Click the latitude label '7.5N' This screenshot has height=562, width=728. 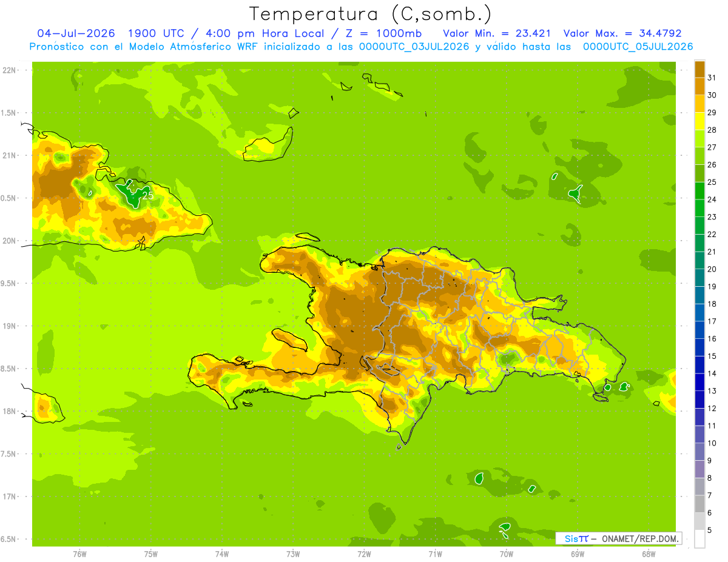8,454
